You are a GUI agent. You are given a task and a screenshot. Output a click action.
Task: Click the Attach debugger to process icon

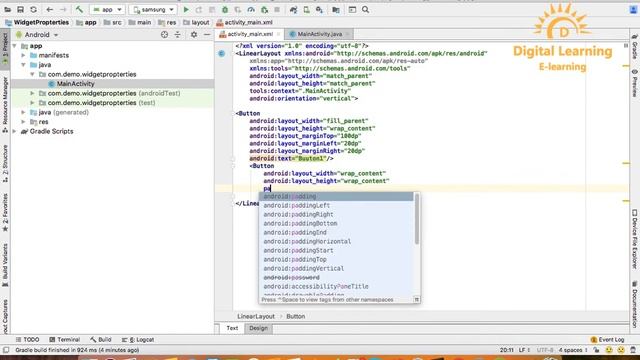[264, 9]
